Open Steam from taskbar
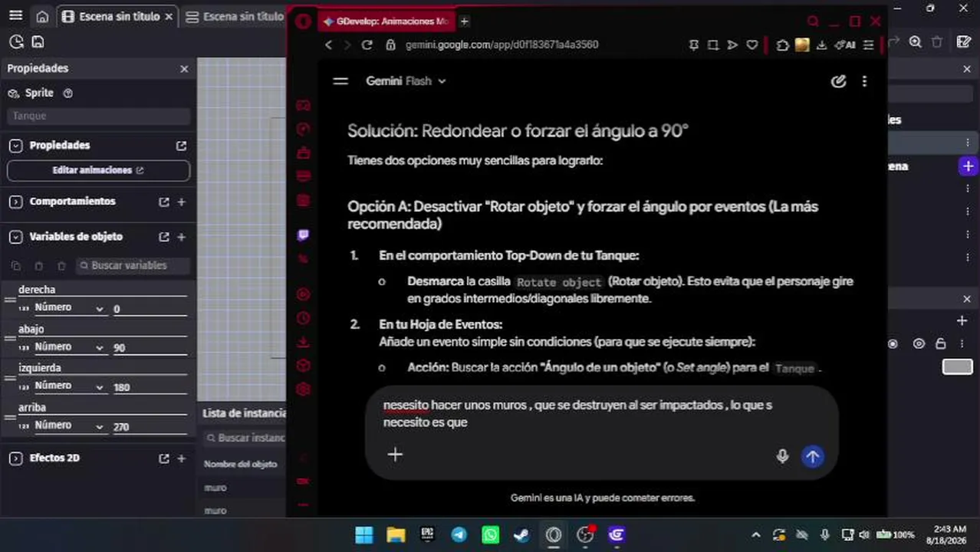 point(521,534)
